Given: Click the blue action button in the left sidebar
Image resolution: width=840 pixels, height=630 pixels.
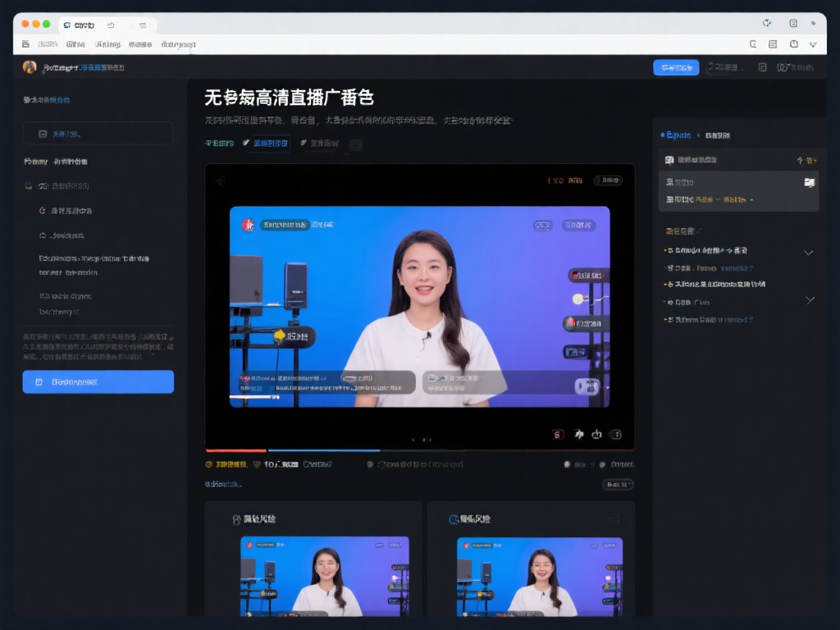Looking at the screenshot, I should point(98,381).
